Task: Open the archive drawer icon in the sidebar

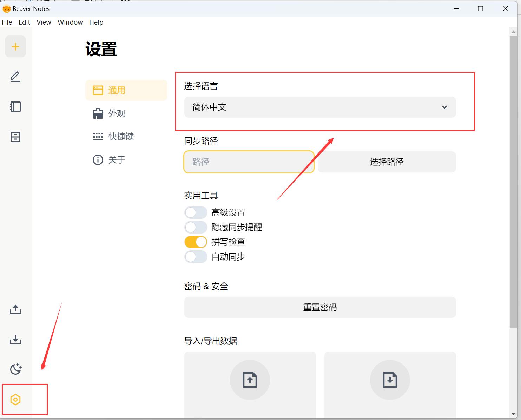Action: click(x=15, y=137)
